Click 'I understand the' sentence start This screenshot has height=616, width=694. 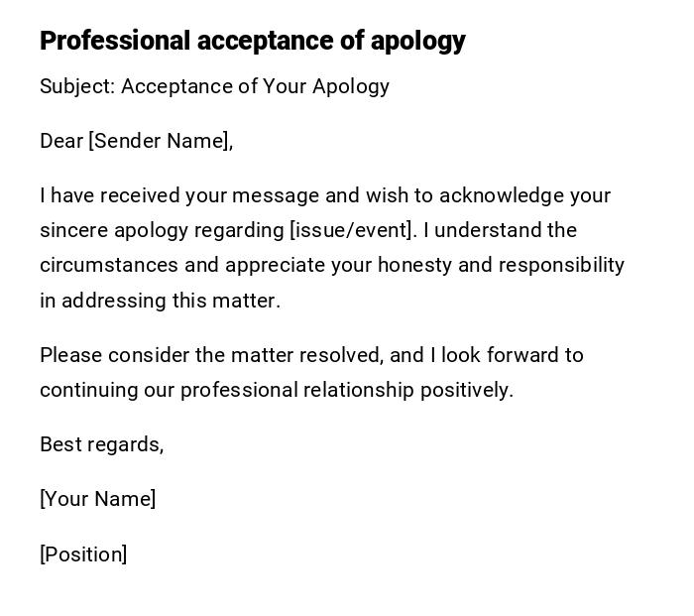[506, 230]
